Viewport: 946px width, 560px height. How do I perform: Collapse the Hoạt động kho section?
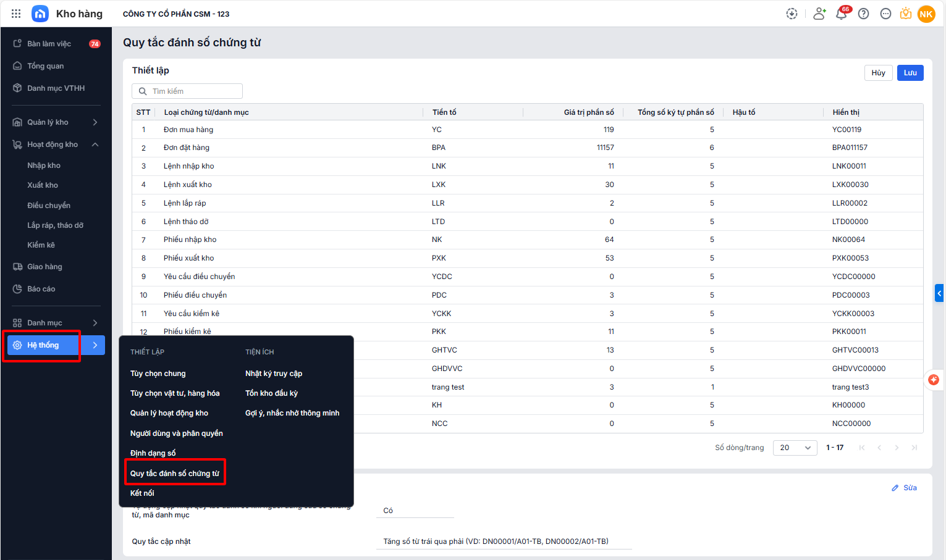[95, 144]
